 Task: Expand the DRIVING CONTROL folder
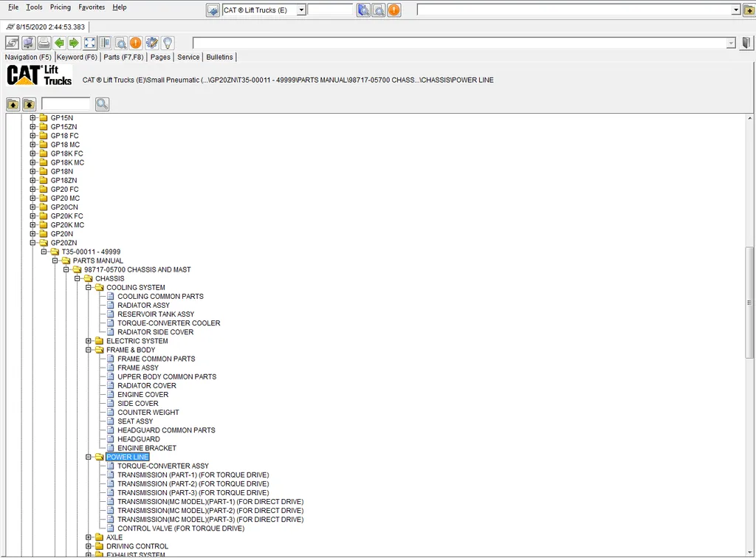coord(89,546)
